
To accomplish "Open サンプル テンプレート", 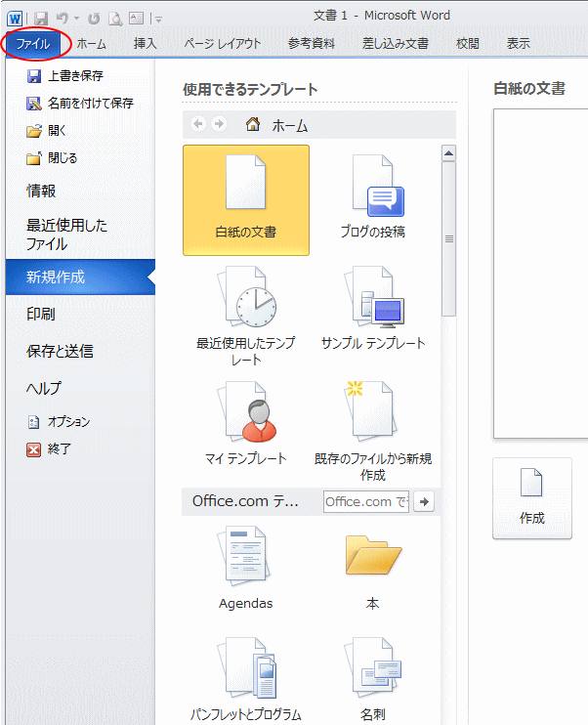I will [372, 308].
